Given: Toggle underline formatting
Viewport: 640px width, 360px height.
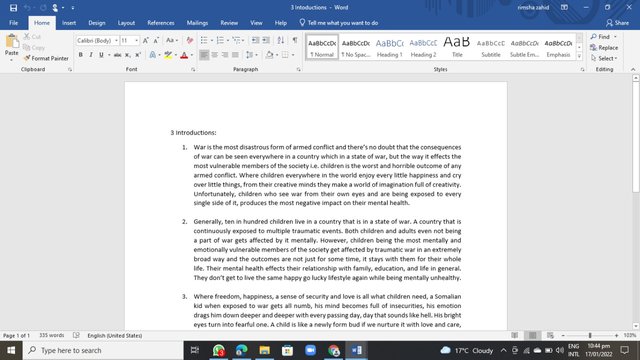Looking at the screenshot, I should (101, 55).
